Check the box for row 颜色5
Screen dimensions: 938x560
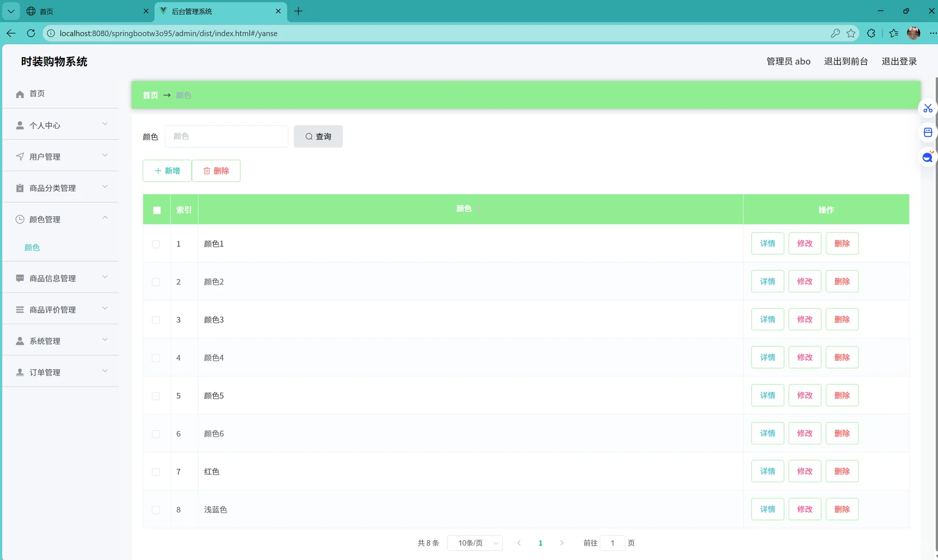click(x=156, y=396)
